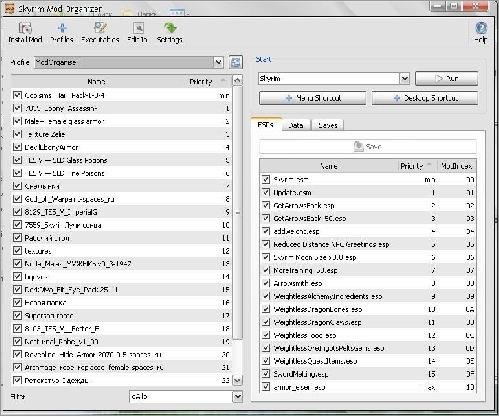499x416 pixels.
Task: Expand the Filter dropdown arrow
Action: pyautogui.click(x=237, y=397)
